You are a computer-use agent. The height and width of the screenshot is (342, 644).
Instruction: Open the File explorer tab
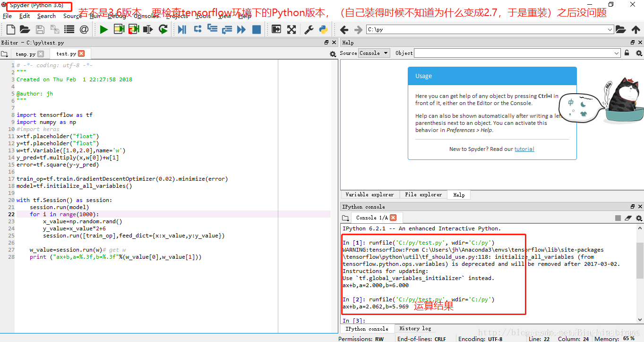[423, 194]
